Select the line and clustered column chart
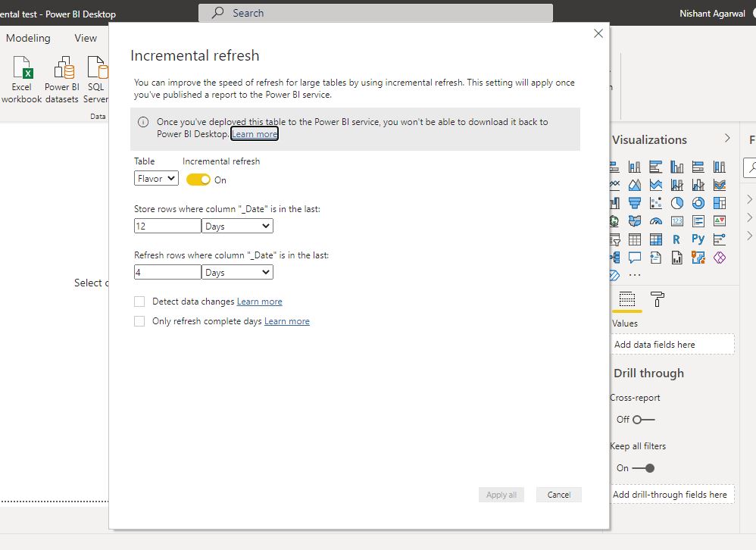Screen dimensions: 756x550 point(698,185)
